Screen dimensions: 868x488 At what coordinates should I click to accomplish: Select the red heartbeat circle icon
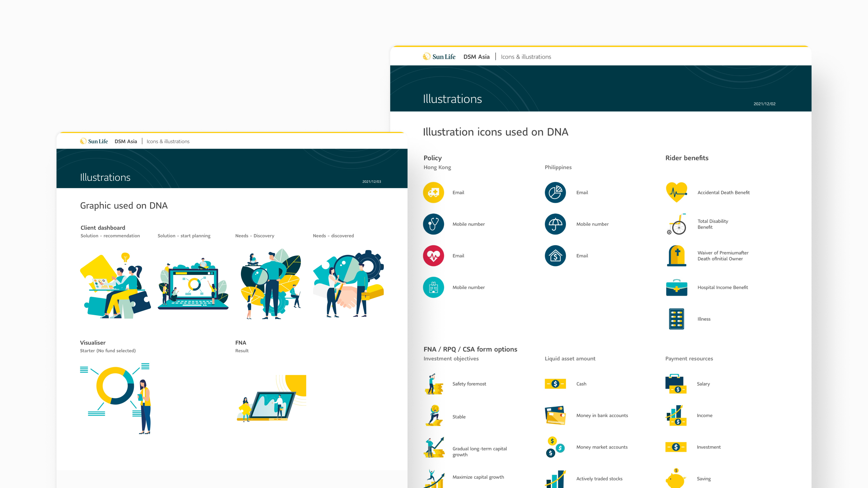pos(433,256)
